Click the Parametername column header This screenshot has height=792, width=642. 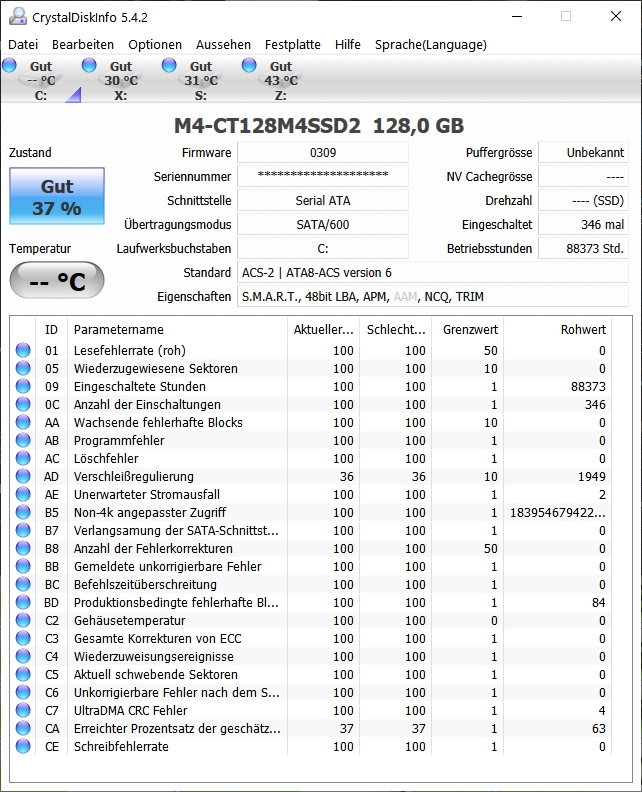(x=177, y=329)
